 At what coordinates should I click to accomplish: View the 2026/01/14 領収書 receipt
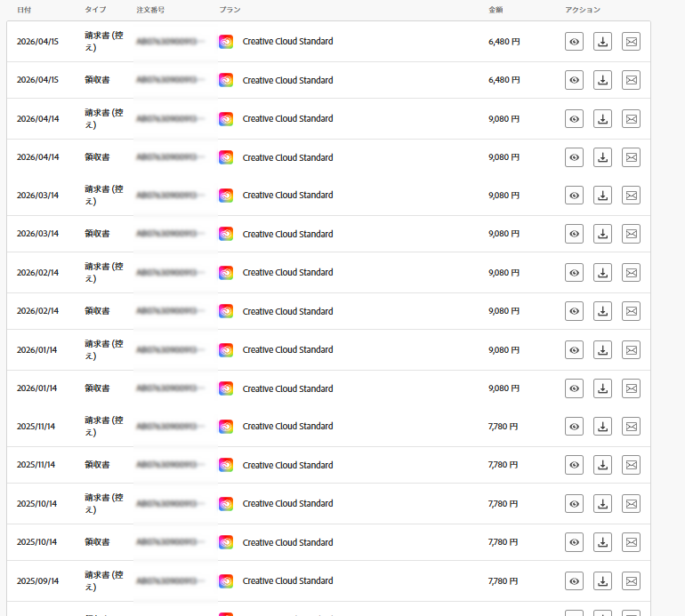(574, 388)
